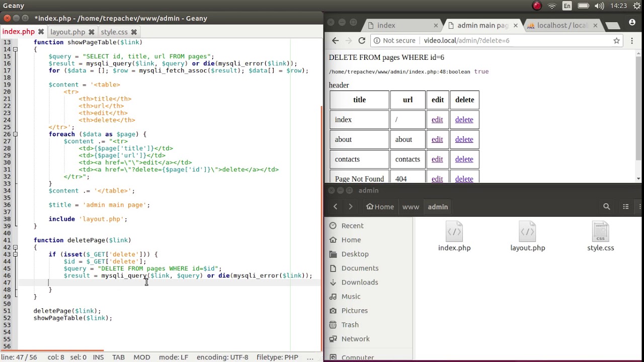Open the Wi-Fi network menu
Image resolution: width=644 pixels, height=362 pixels.
point(552,6)
